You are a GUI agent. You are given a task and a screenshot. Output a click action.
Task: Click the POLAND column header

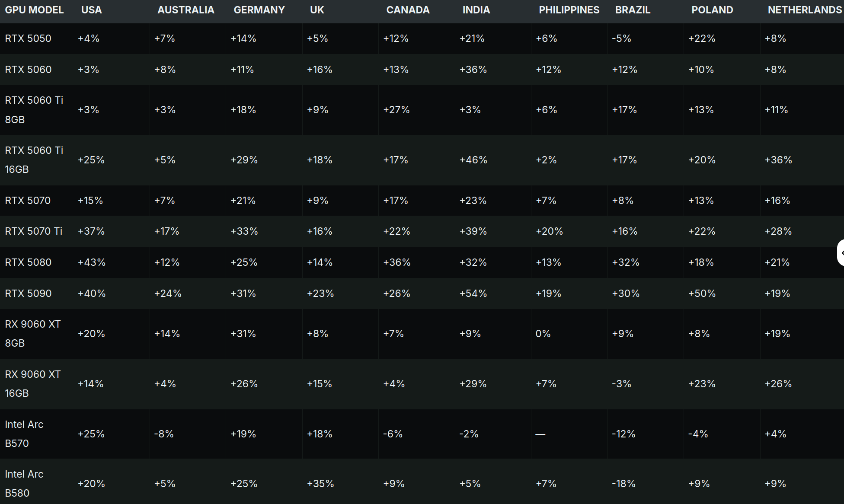712,10
